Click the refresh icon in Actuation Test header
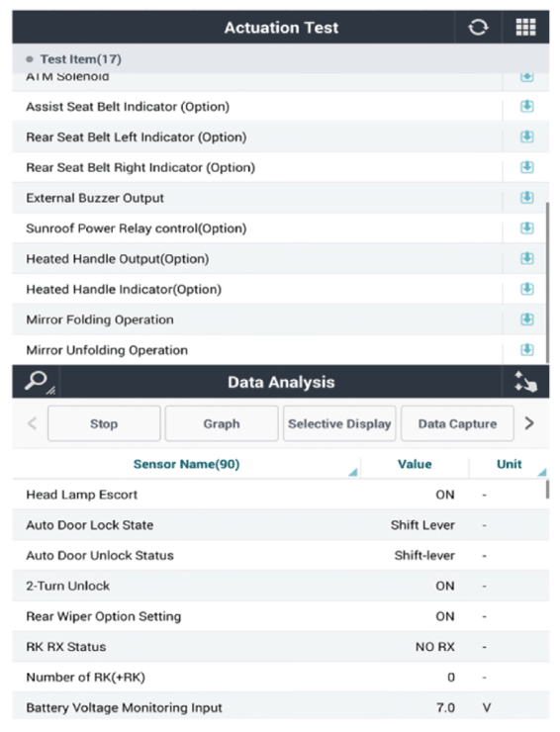The height and width of the screenshot is (732, 560). pyautogui.click(x=478, y=28)
